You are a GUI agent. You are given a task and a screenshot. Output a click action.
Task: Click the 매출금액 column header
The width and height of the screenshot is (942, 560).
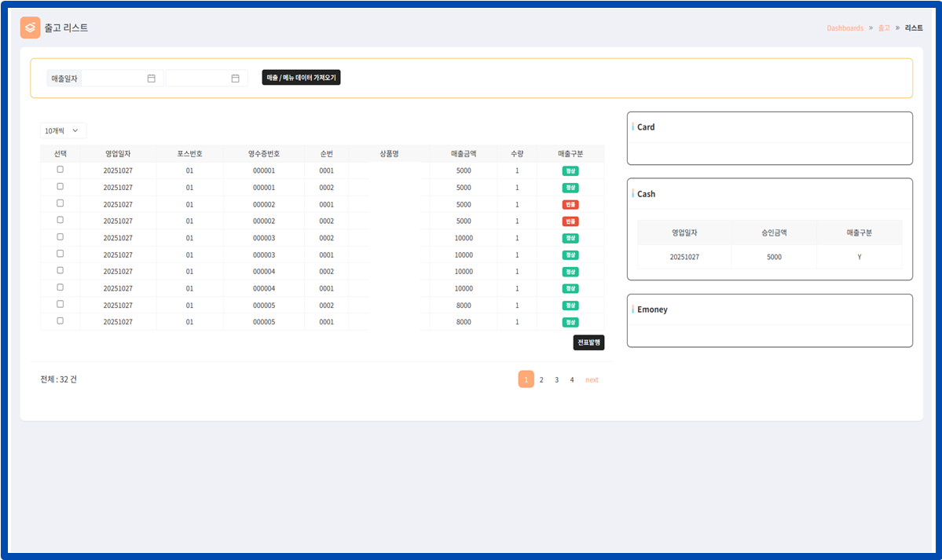click(x=464, y=154)
